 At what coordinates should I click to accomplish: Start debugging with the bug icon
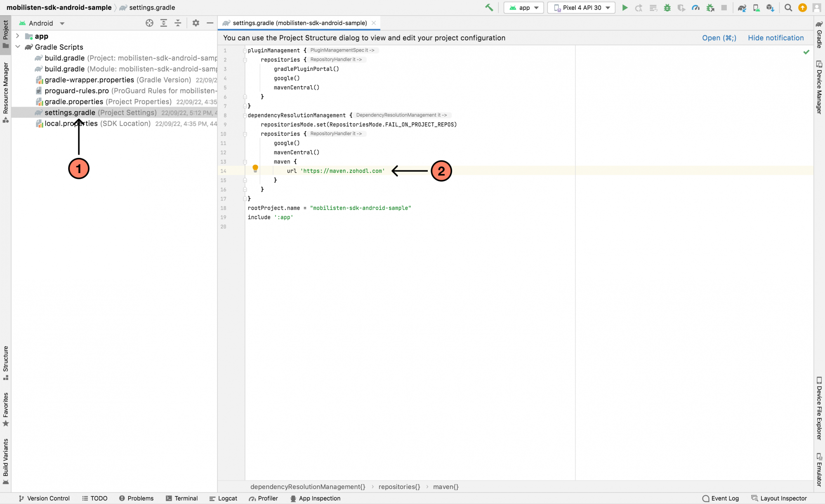667,7
